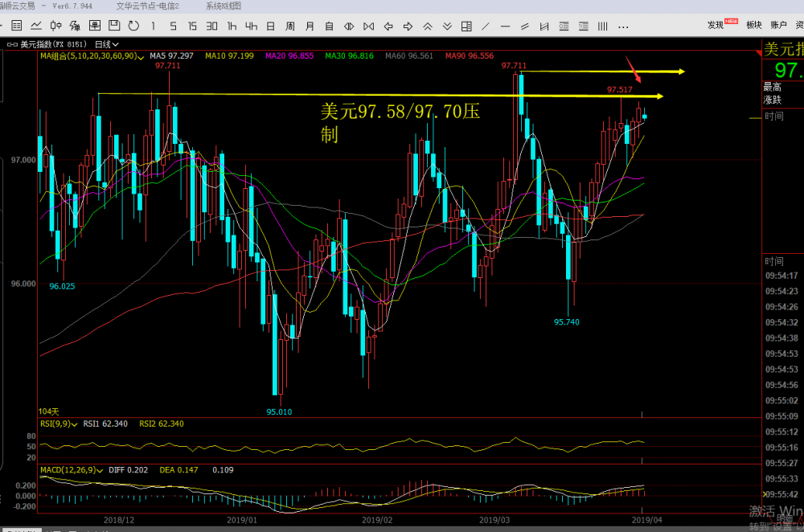Click the order panel icon in toolbar
The image size is (804, 532).
(95, 26)
